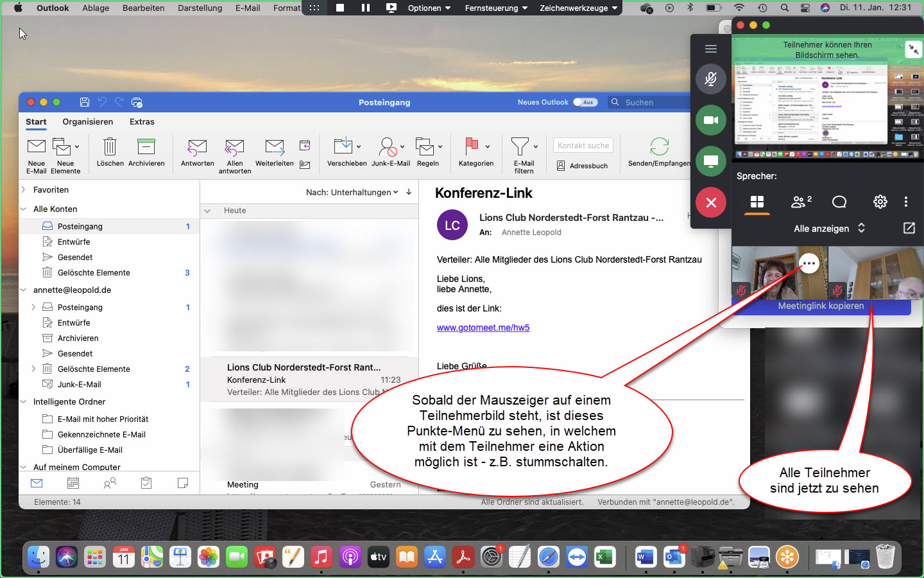Open Neue Elemente dropdown arrow
The image size is (924, 578).
tap(77, 146)
